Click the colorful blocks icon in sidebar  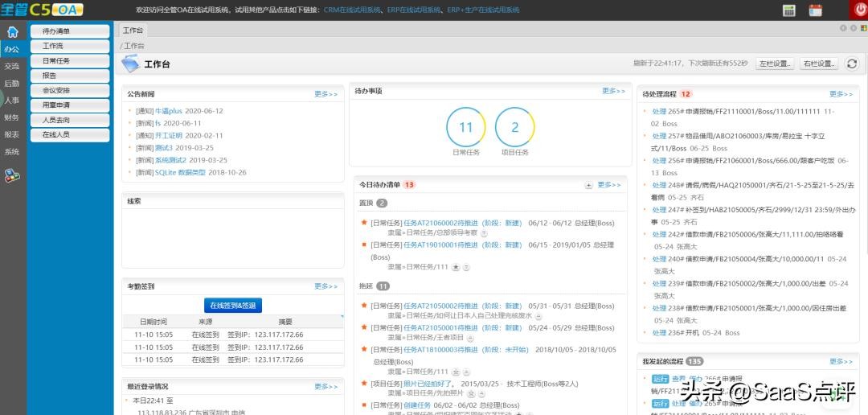(x=12, y=174)
